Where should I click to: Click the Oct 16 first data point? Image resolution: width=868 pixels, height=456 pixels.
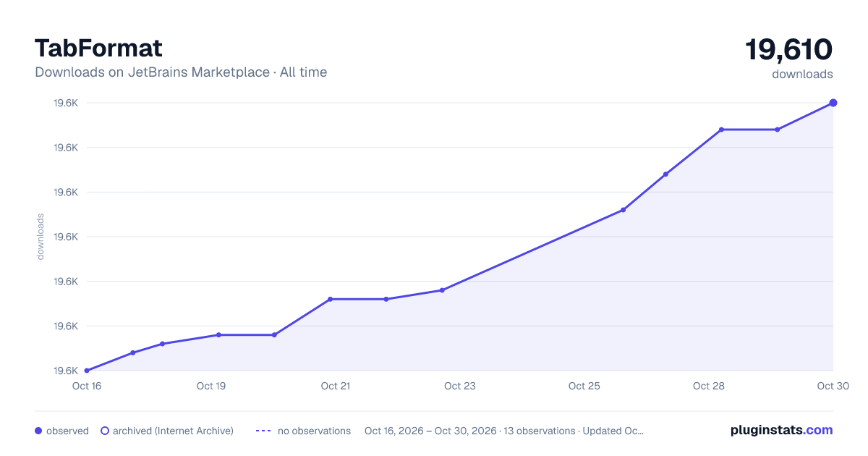(x=87, y=371)
